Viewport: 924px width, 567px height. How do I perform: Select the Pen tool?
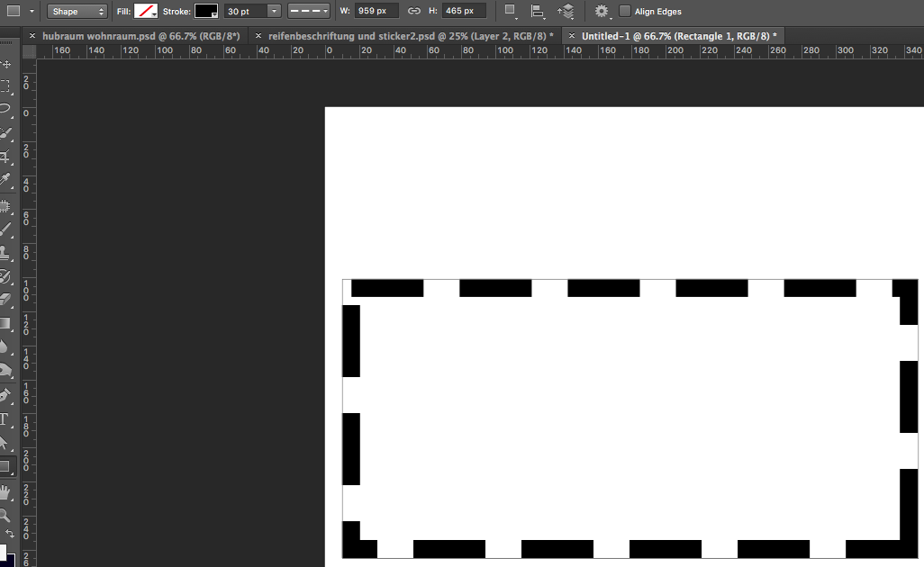coord(5,396)
